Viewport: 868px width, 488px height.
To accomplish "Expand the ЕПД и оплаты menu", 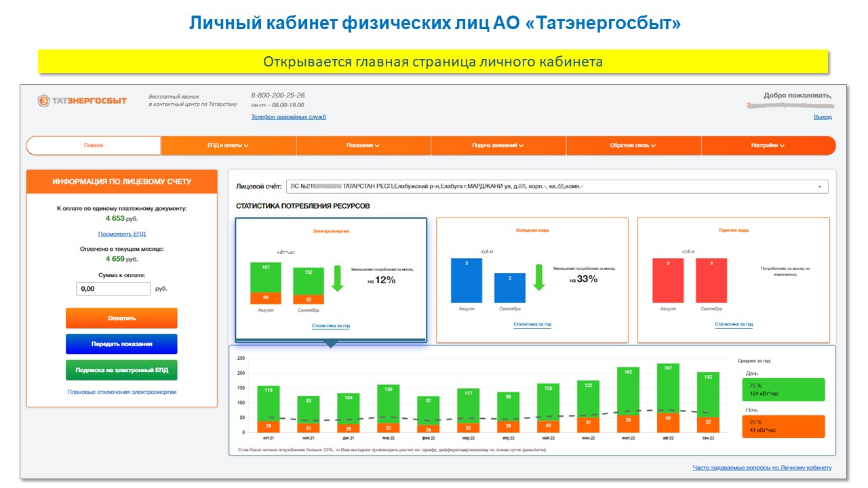I will (x=228, y=146).
